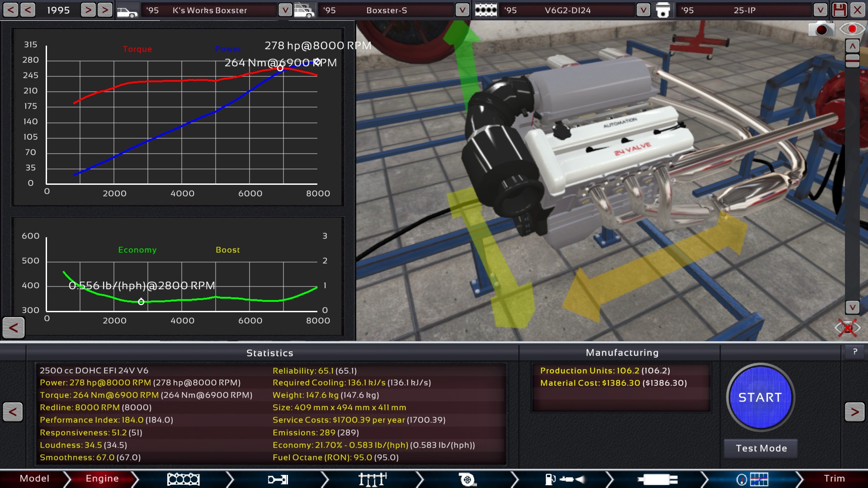Viewport: 868px width, 488px height.
Task: Collapse the graphs panel with the red left arrow
Action: 14,328
